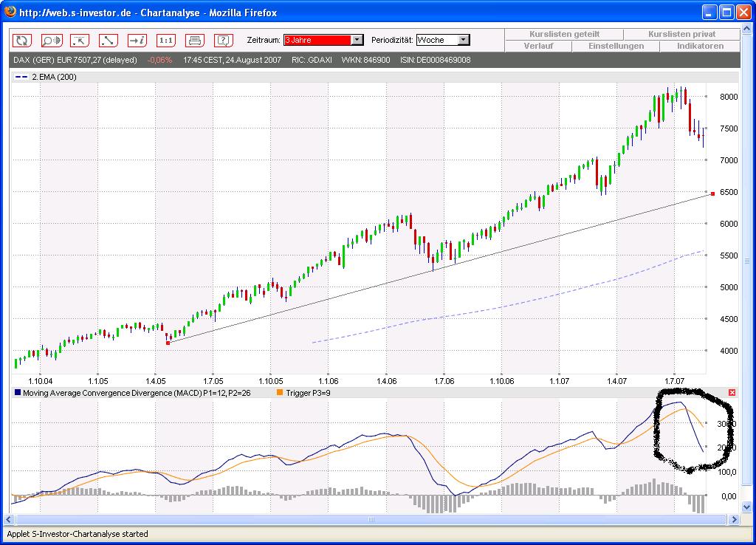Close the MACD indicator panel

[732, 393]
